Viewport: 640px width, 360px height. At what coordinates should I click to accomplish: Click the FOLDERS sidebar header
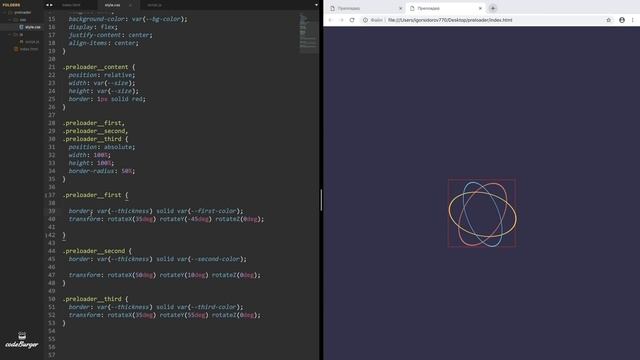[11, 5]
